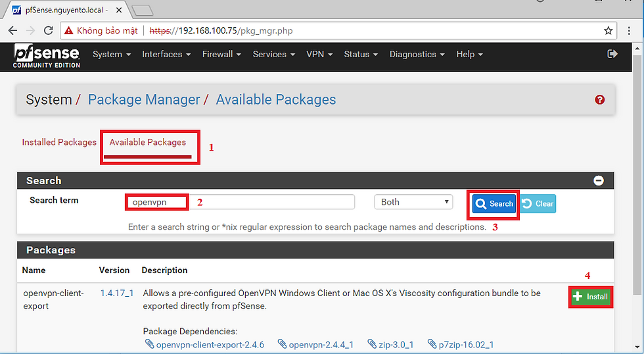Open the Diagnostics menu
The width and height of the screenshot is (644, 354).
tap(417, 54)
